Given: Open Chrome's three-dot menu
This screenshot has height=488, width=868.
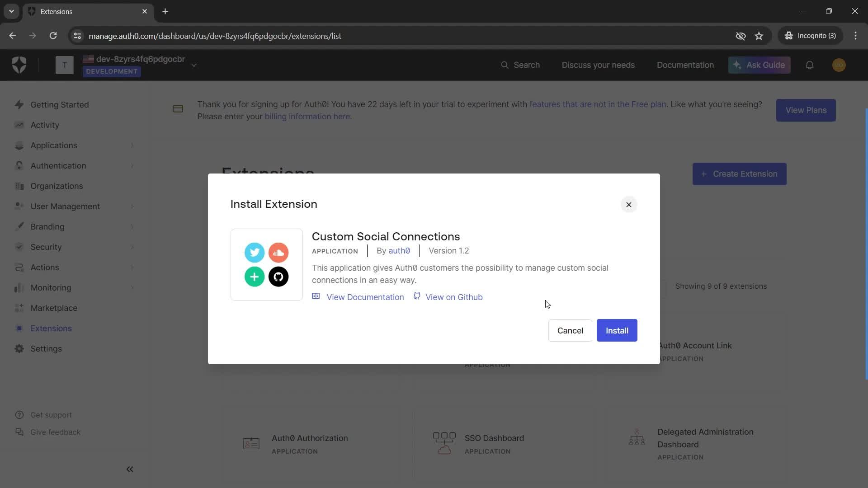Looking at the screenshot, I should pos(855,36).
